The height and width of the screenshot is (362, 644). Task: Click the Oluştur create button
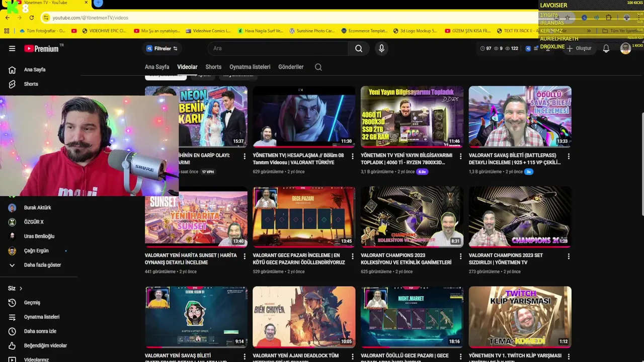coord(579,48)
